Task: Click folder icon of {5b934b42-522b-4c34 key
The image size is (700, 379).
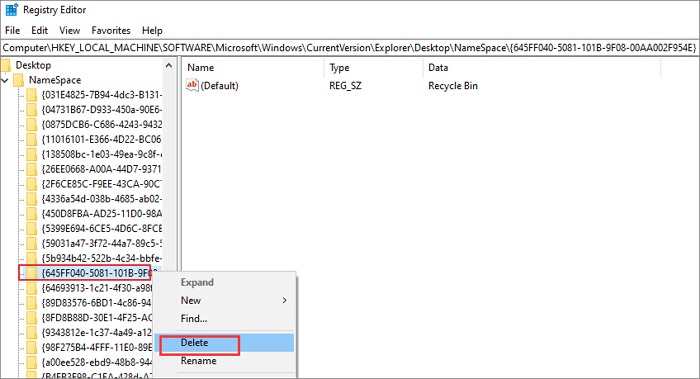Action: pyautogui.click(x=31, y=258)
